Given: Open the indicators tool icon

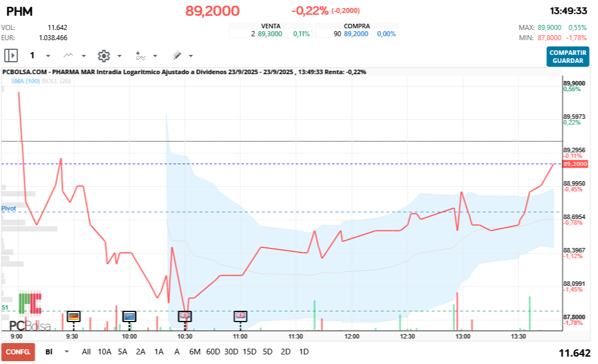Looking at the screenshot, I should click(x=140, y=56).
